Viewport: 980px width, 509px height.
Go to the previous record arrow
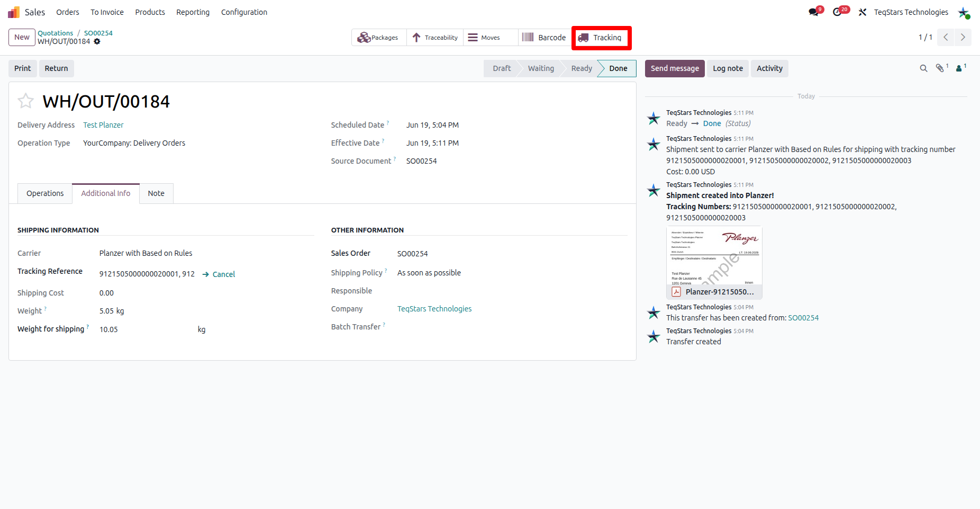946,37
